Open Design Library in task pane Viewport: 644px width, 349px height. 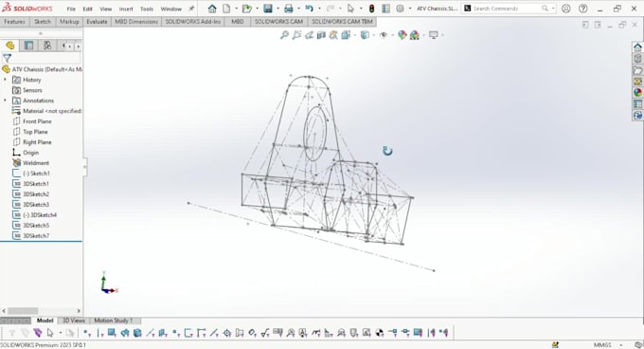637,59
